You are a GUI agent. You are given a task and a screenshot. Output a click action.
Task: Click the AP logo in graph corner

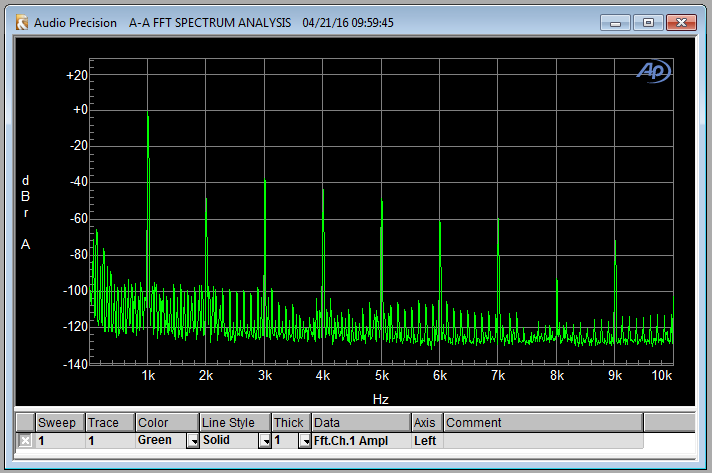tap(653, 71)
